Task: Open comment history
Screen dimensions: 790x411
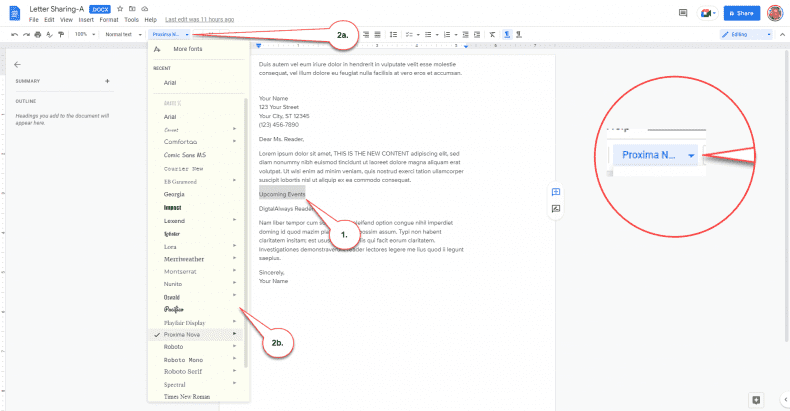Action: (683, 13)
